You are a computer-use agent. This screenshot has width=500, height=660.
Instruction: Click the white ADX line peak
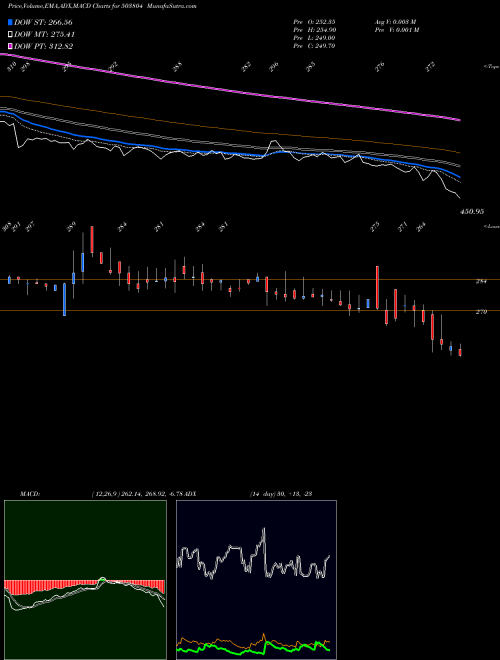pyautogui.click(x=264, y=531)
